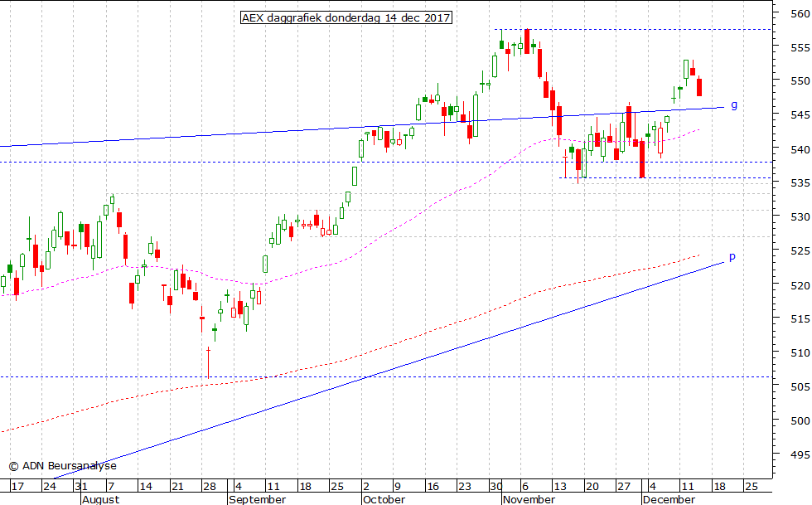Select the date axis label 30
Image resolution: width=812 pixels, height=505 pixels.
(x=496, y=486)
